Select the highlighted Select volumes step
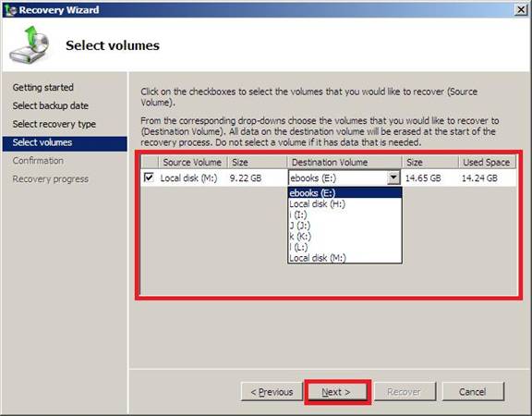Screen dimensions: 532x416 (x=65, y=142)
